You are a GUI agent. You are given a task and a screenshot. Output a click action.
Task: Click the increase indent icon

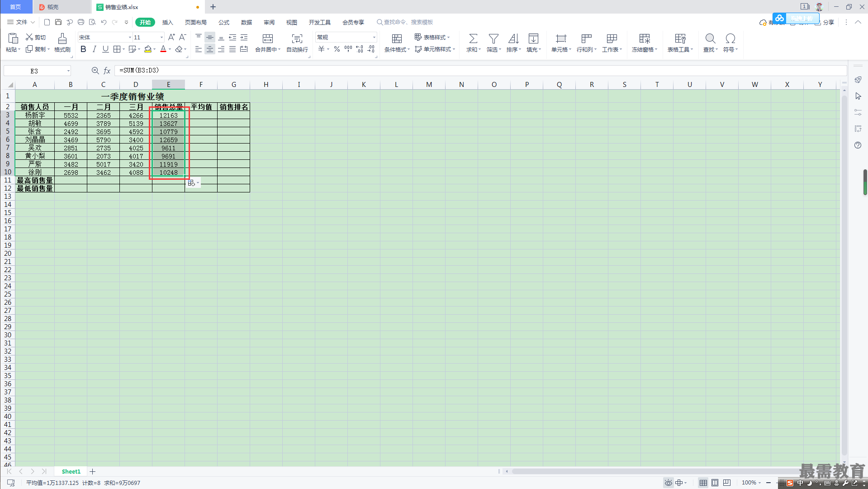pos(244,37)
